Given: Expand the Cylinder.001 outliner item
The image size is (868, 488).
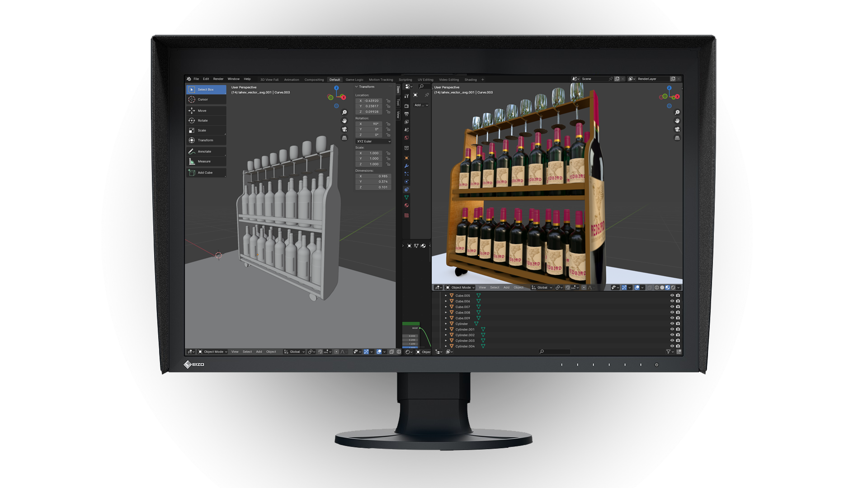Looking at the screenshot, I should (x=446, y=329).
